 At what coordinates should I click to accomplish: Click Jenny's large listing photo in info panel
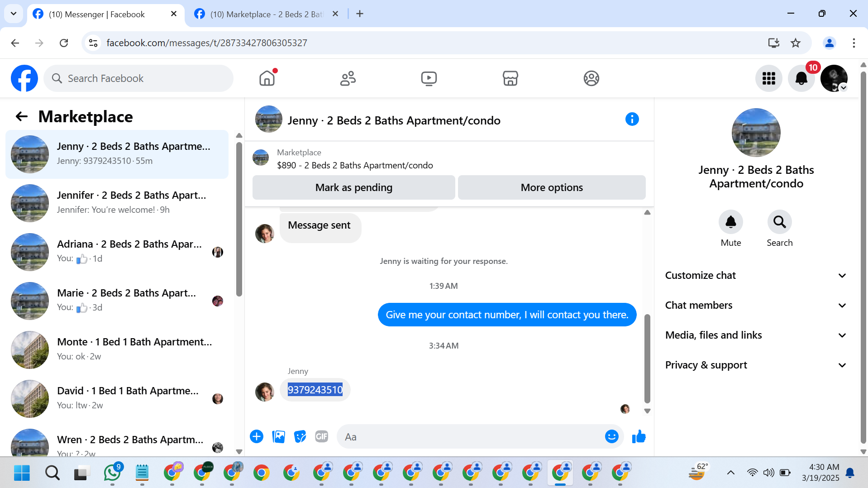(756, 133)
